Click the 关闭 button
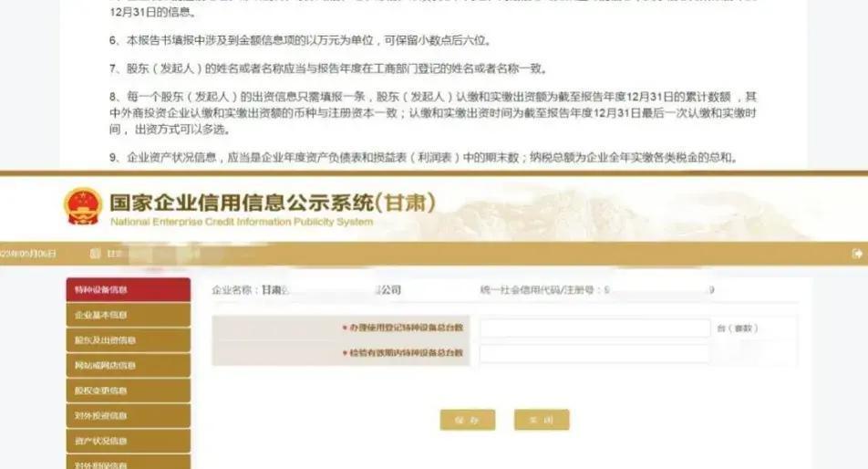The width and height of the screenshot is (868, 469). pos(542,421)
